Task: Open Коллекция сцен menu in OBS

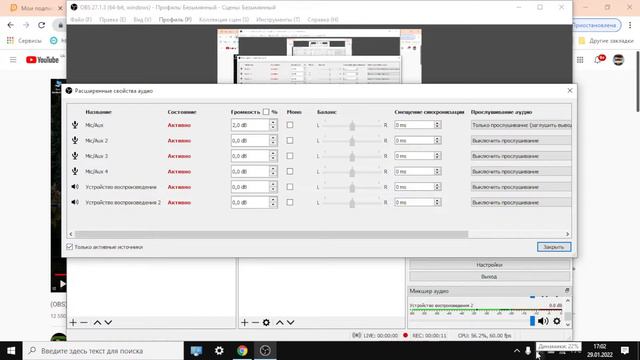Action: point(224,20)
